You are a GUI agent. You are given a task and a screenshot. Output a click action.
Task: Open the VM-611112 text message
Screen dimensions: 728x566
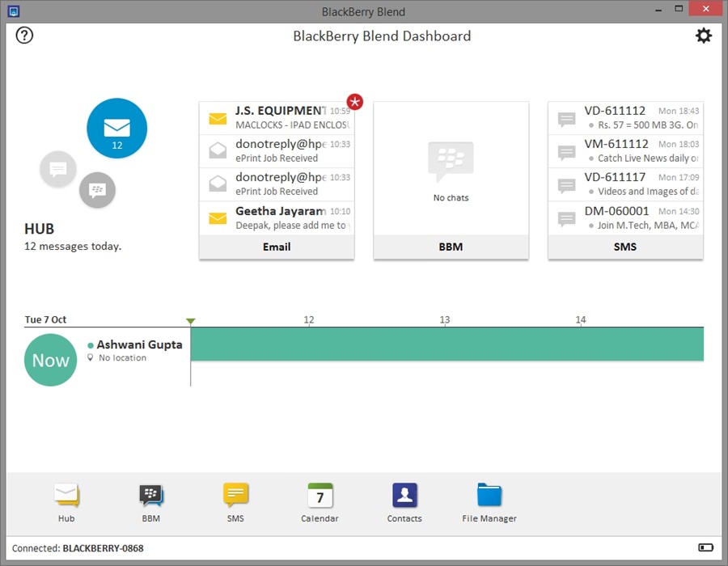click(625, 151)
